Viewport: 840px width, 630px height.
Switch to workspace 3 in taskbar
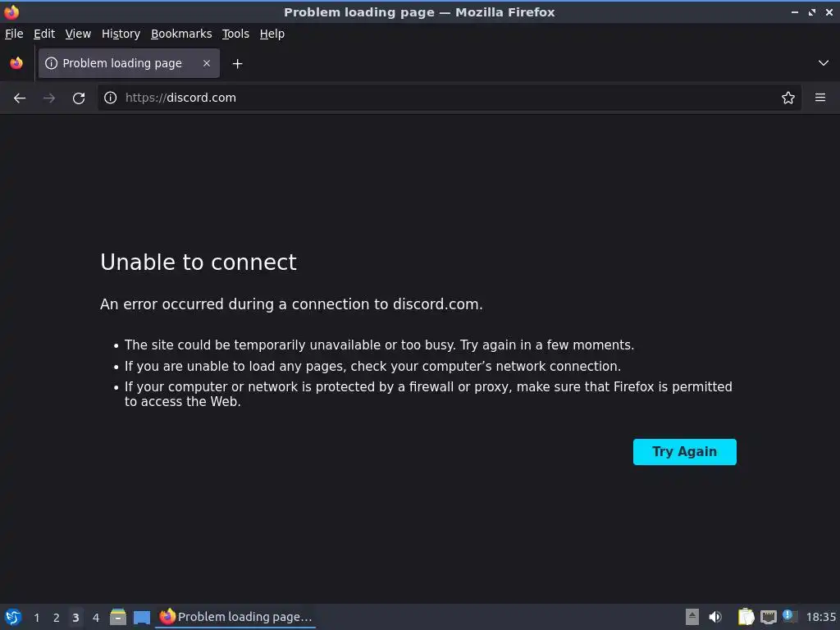75,618
